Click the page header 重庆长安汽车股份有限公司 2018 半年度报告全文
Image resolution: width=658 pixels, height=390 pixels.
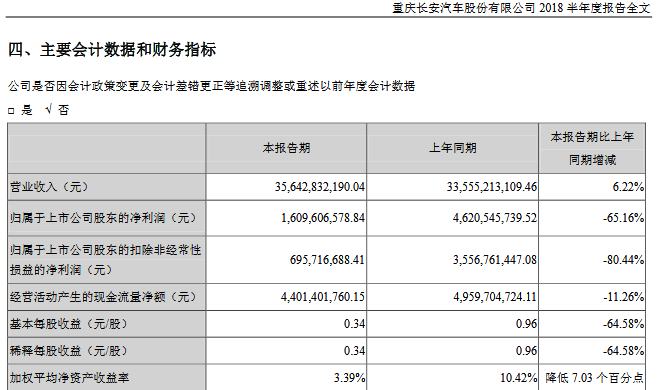[x=521, y=8]
